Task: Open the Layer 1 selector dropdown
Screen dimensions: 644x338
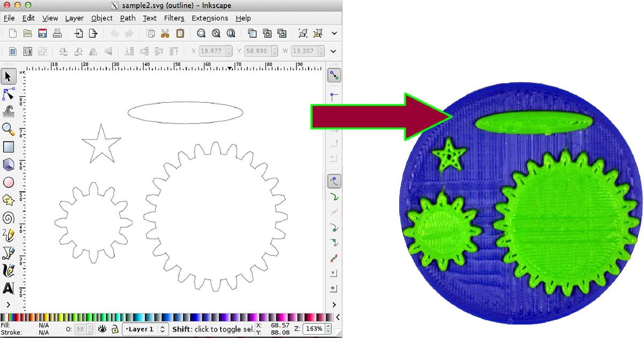Action: tap(145, 329)
